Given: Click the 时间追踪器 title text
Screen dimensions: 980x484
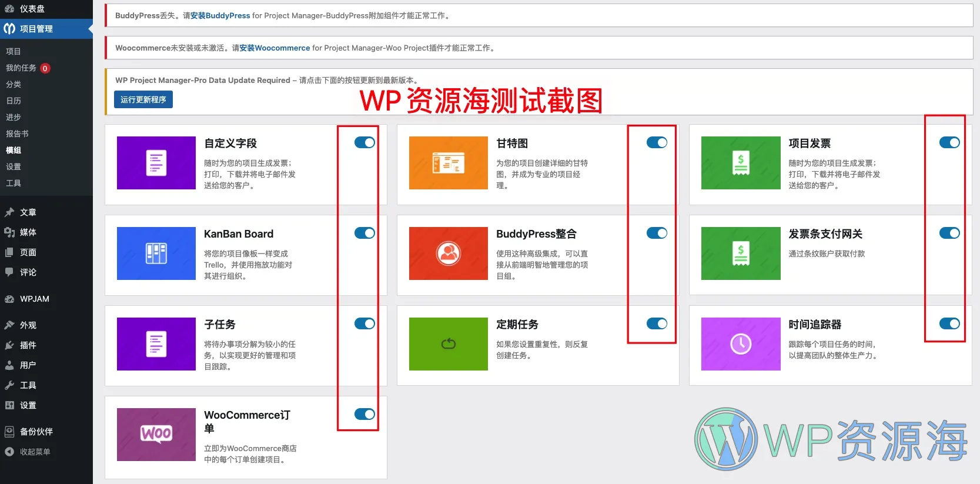Looking at the screenshot, I should point(815,324).
